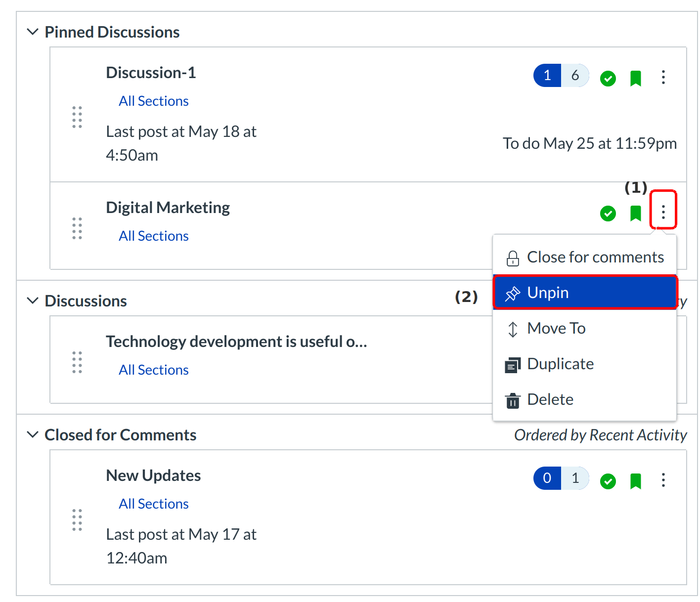
Task: Collapse the Pinned Discussions section
Action: click(32, 31)
